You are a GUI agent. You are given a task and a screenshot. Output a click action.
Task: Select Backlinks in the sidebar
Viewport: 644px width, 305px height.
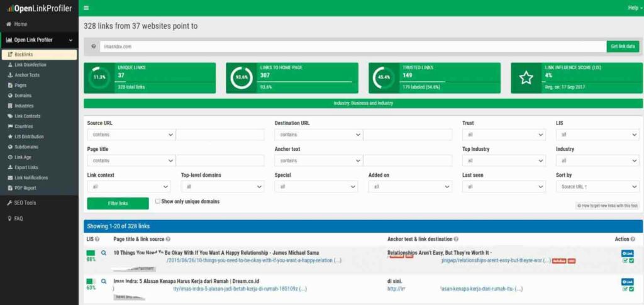(39, 54)
